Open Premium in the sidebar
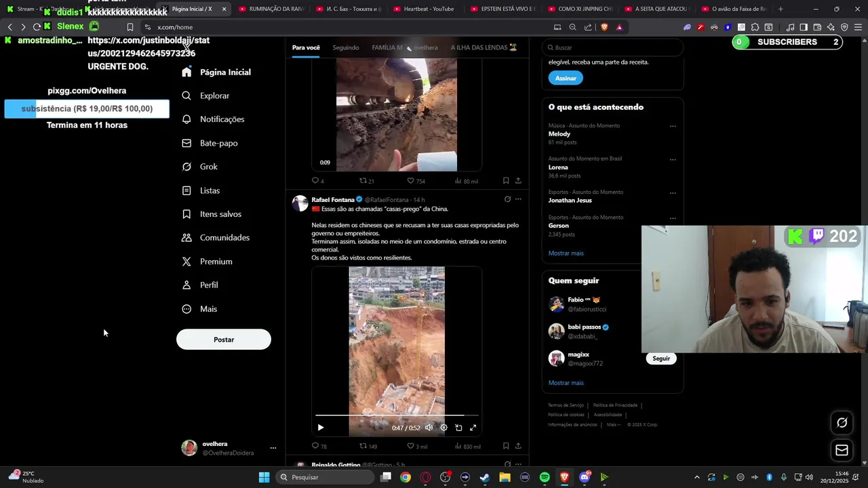This screenshot has height=488, width=868. tap(207, 262)
